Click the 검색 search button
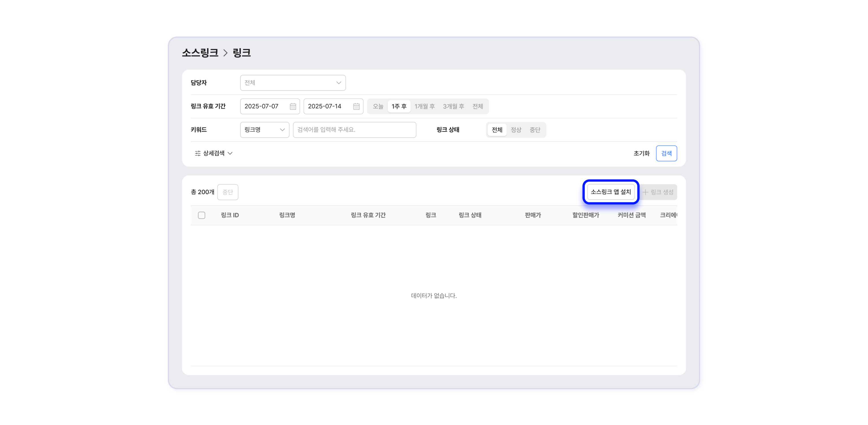 coord(666,153)
